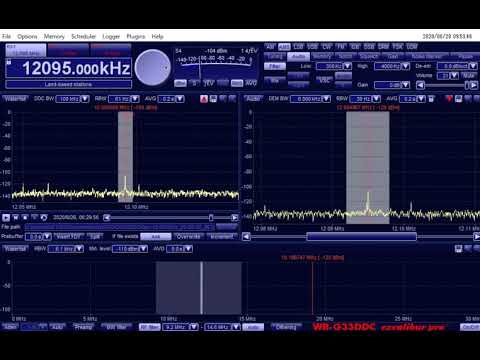The image size is (480, 360).
Task: Toggle the Dithering button
Action: click(x=286, y=327)
